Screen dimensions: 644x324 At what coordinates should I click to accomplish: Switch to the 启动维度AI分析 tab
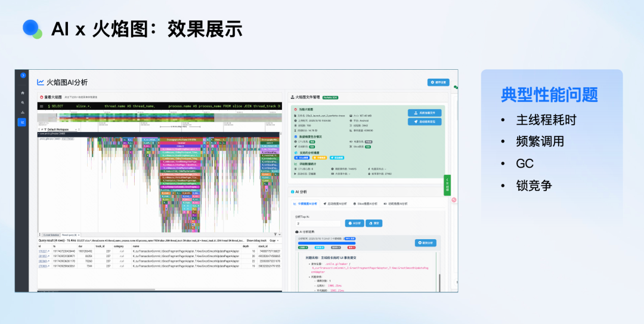pos(337,203)
